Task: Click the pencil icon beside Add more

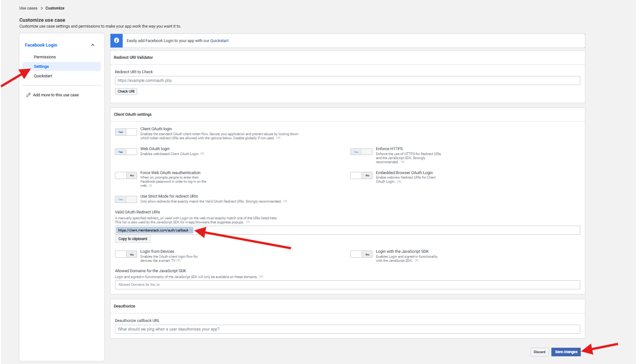Action: point(29,95)
